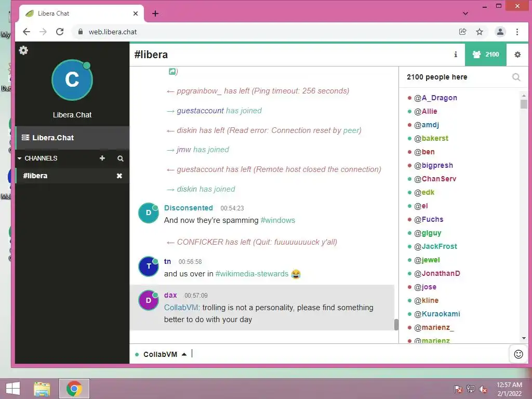
Task: Select user @amdj in people list
Action: pyautogui.click(x=427, y=125)
